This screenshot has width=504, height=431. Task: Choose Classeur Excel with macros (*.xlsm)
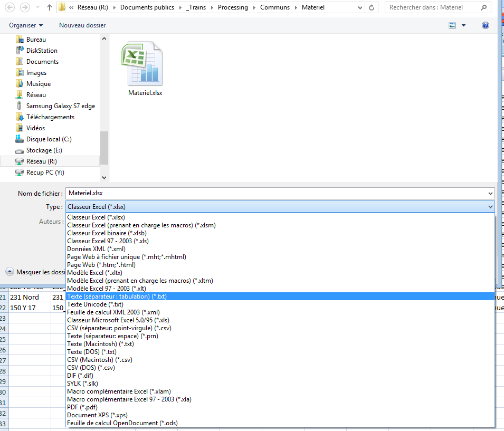280,225
